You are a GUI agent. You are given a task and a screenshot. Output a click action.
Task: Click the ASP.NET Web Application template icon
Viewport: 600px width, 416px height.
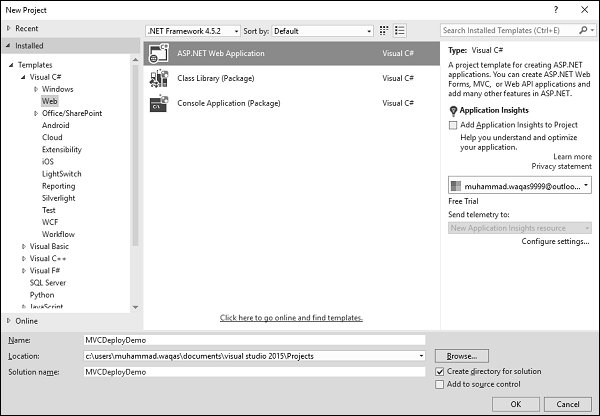159,53
